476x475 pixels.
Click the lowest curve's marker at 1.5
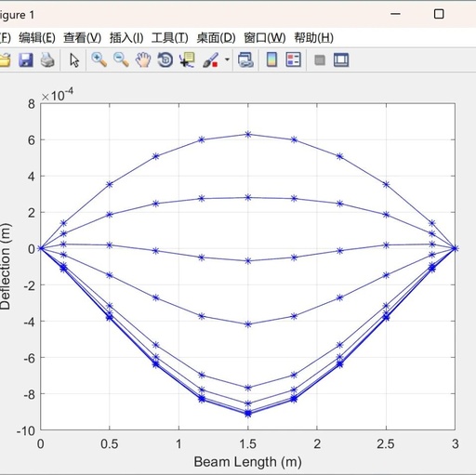(x=248, y=414)
